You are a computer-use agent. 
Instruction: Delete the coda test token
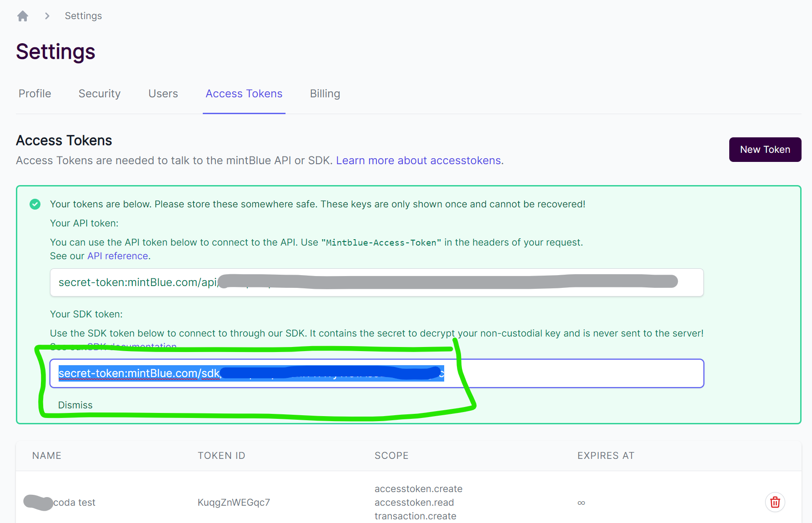(775, 503)
